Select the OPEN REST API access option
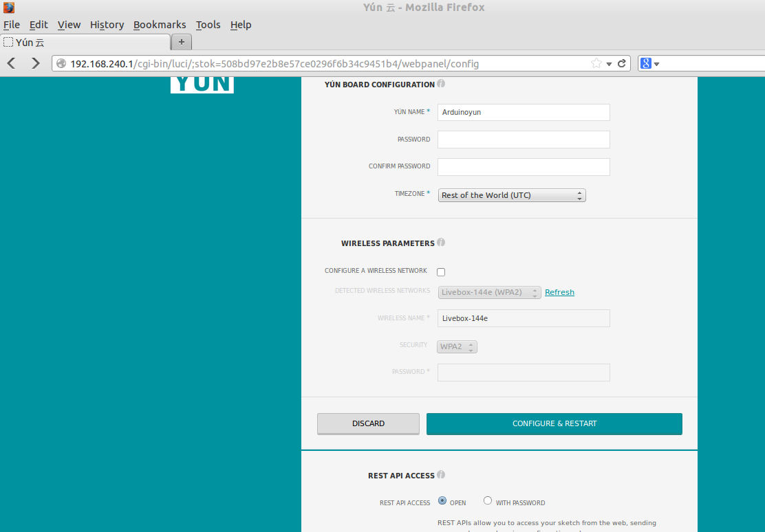Image resolution: width=765 pixels, height=532 pixels. pyautogui.click(x=442, y=501)
